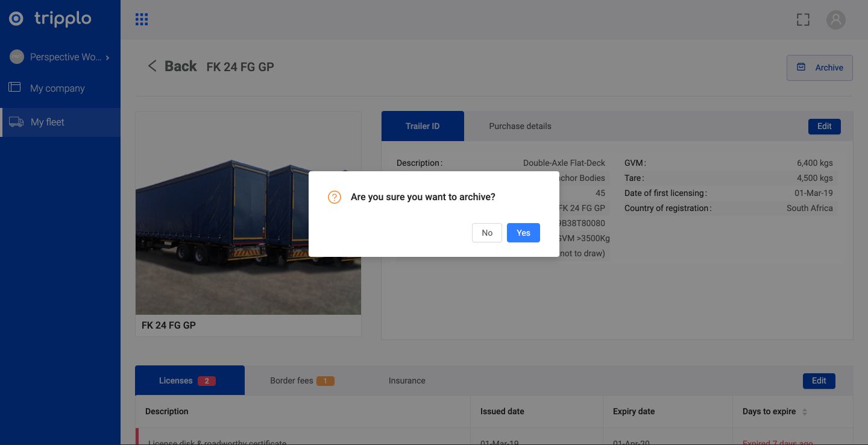Click the Back arrow icon
The height and width of the screenshot is (445, 868).
pyautogui.click(x=153, y=66)
